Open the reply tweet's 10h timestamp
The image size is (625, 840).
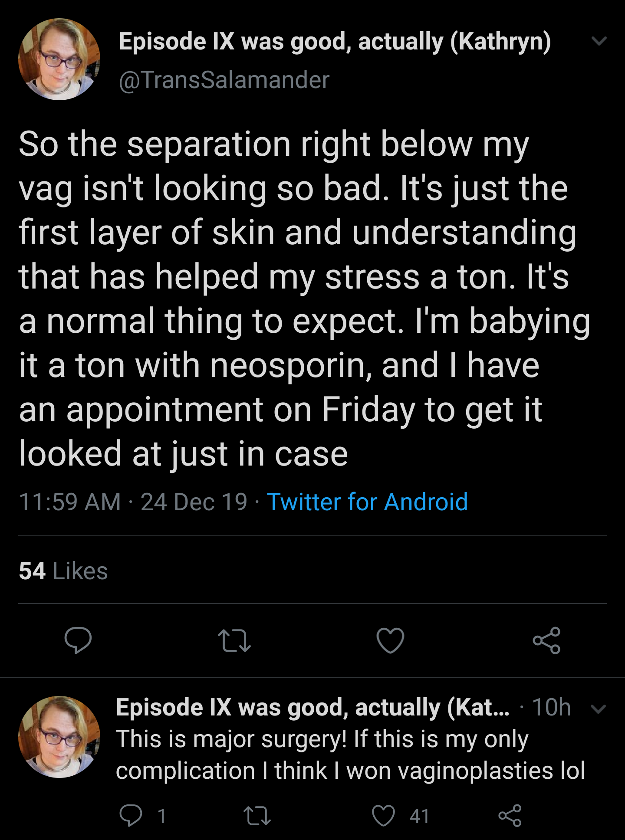click(x=551, y=707)
